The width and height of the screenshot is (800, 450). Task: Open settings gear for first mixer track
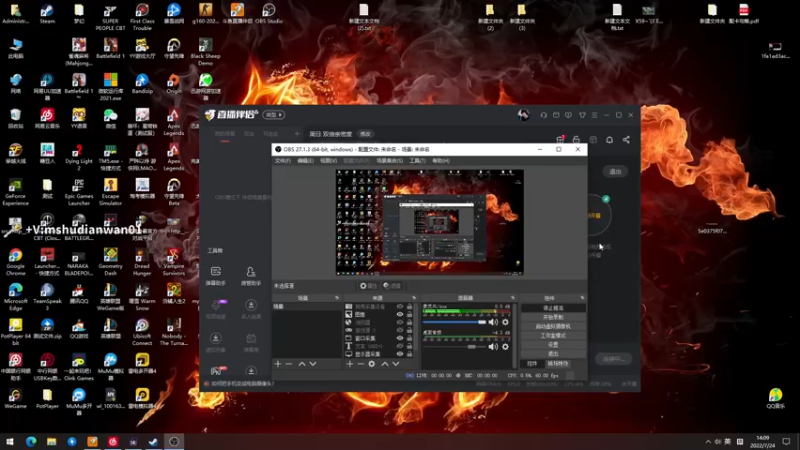tap(505, 322)
